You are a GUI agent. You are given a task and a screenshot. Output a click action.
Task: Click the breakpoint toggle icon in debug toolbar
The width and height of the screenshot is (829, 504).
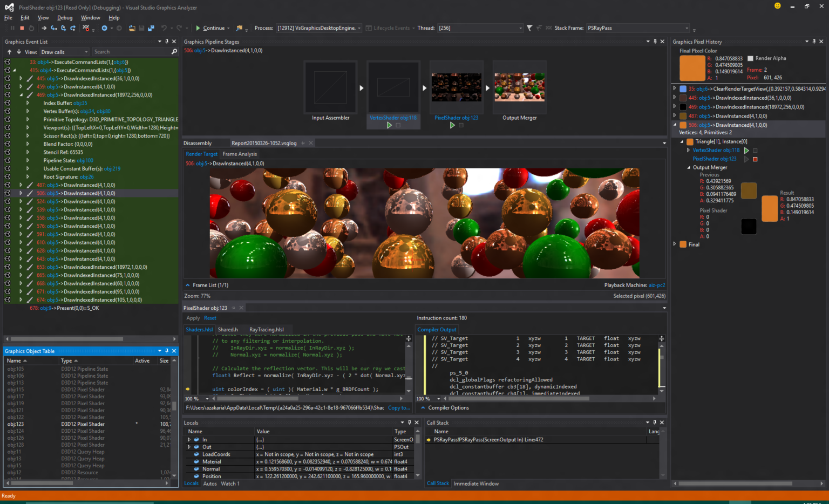[87, 28]
